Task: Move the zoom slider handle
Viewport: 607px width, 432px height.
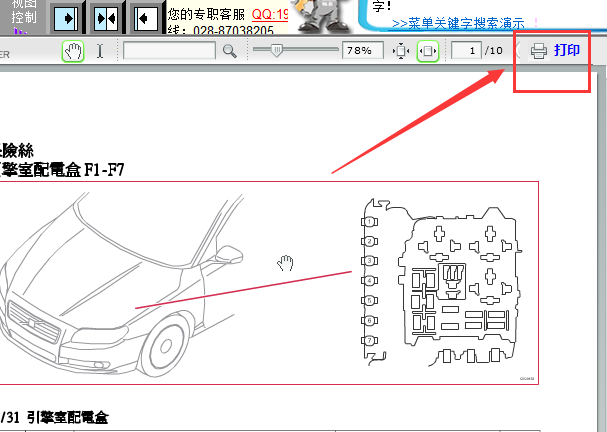Action: coord(276,50)
